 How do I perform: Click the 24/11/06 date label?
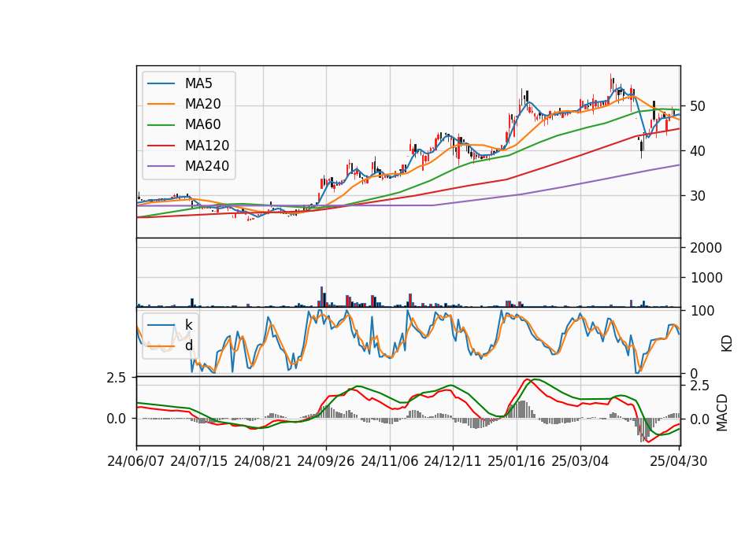click(x=390, y=461)
